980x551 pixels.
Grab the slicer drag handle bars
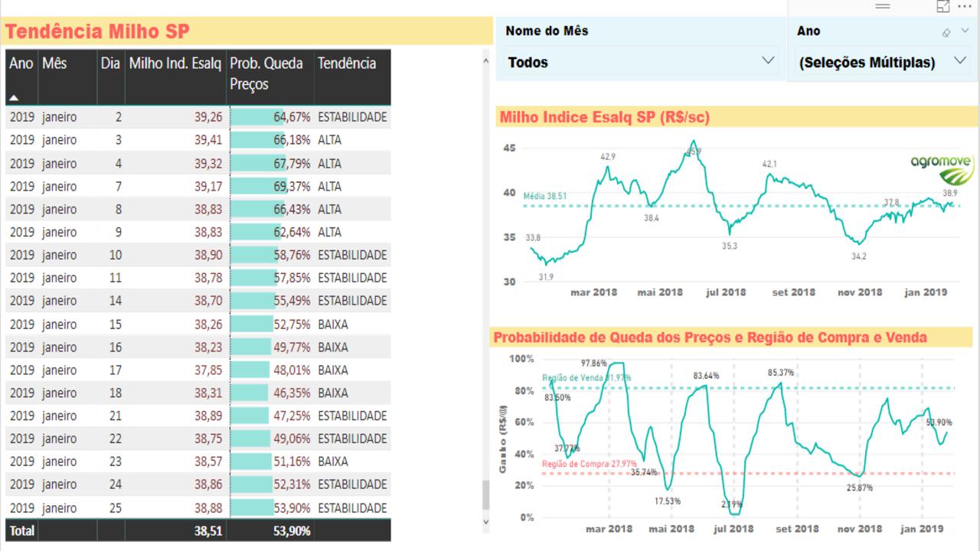[883, 6]
